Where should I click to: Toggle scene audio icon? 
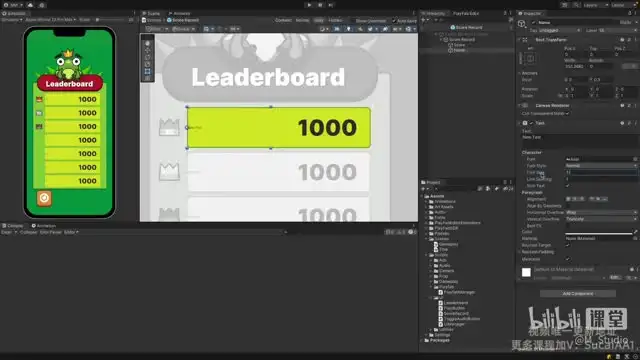point(360,29)
